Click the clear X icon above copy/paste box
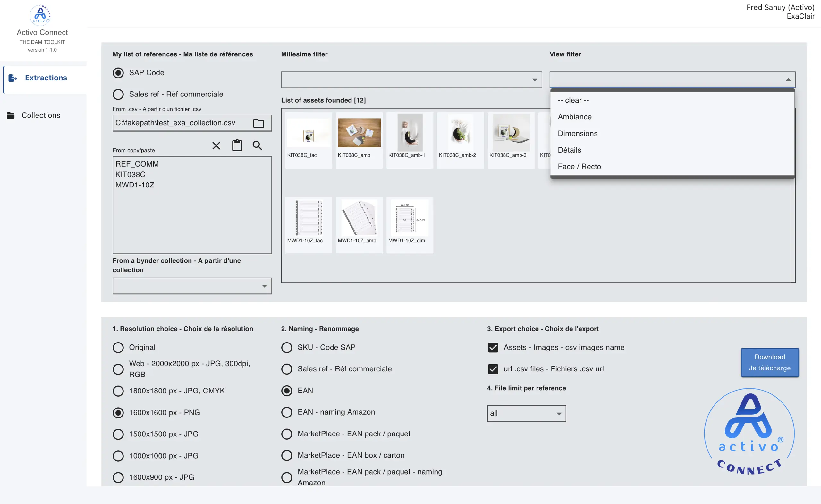Viewport: 821px width, 504px height. [x=216, y=146]
